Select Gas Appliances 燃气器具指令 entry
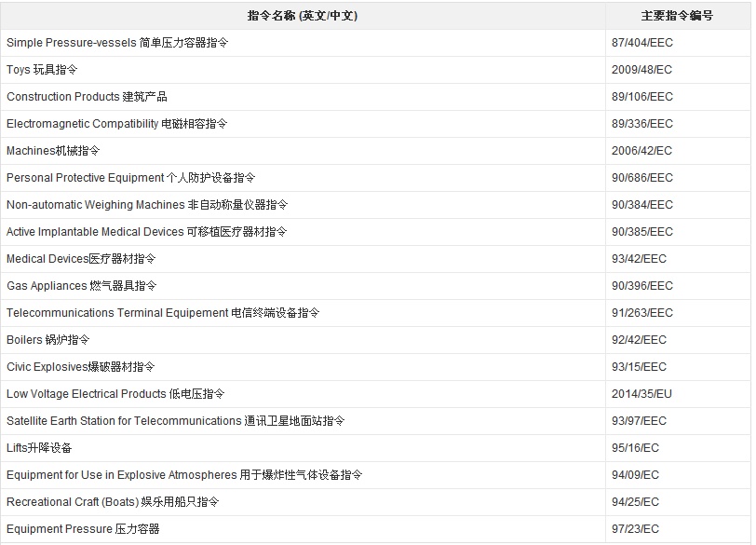The width and height of the screenshot is (756, 545). [x=82, y=286]
